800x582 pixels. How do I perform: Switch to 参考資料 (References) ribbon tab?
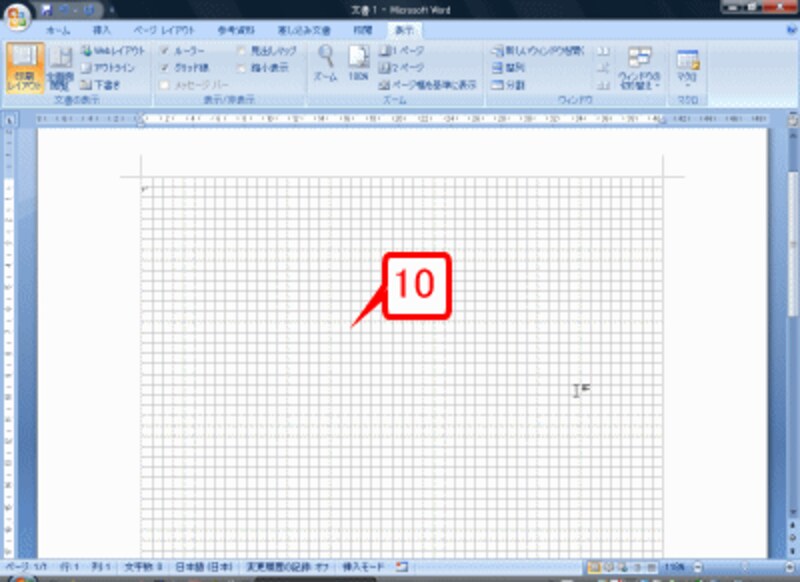click(236, 31)
